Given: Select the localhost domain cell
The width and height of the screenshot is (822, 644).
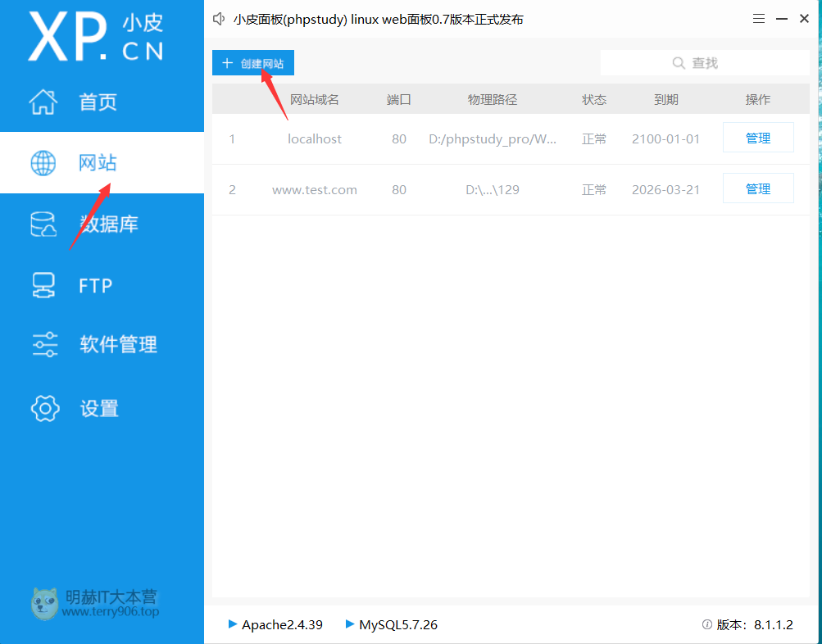Looking at the screenshot, I should (315, 138).
